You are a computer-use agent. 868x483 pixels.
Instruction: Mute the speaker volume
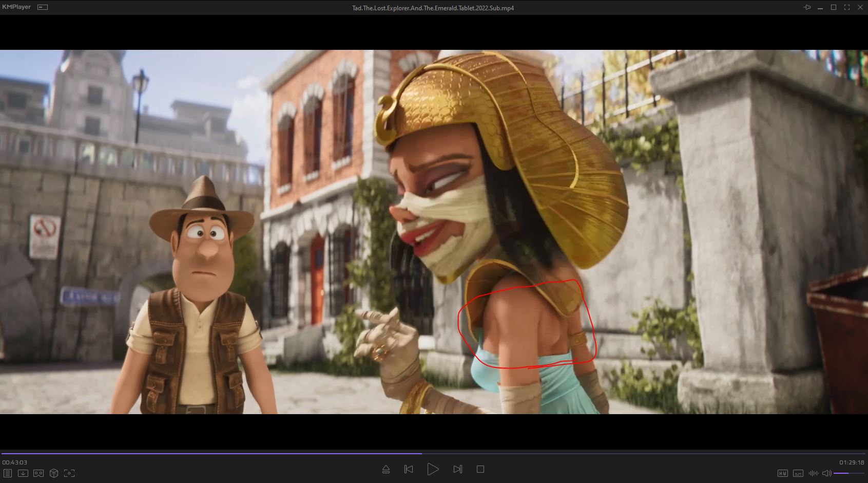click(x=826, y=473)
